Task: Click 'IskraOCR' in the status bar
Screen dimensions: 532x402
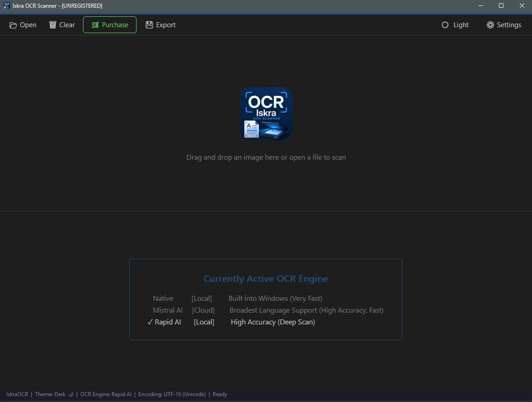Action: click(17, 394)
